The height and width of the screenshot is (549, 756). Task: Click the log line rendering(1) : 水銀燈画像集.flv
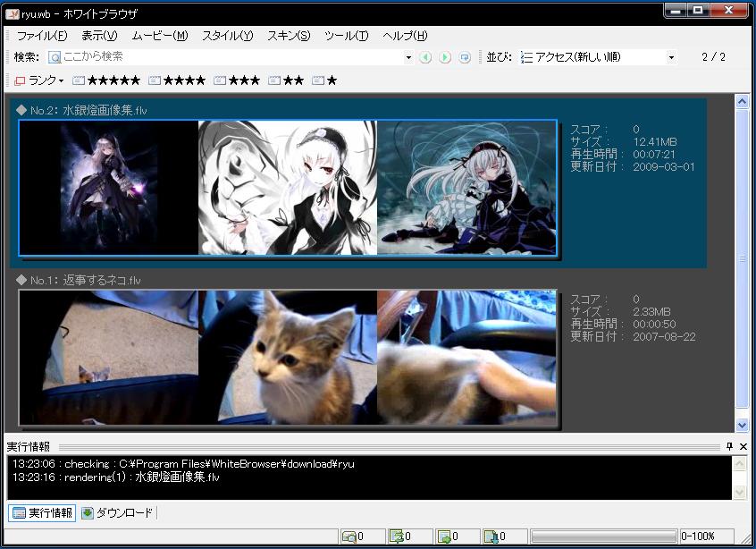pos(115,477)
